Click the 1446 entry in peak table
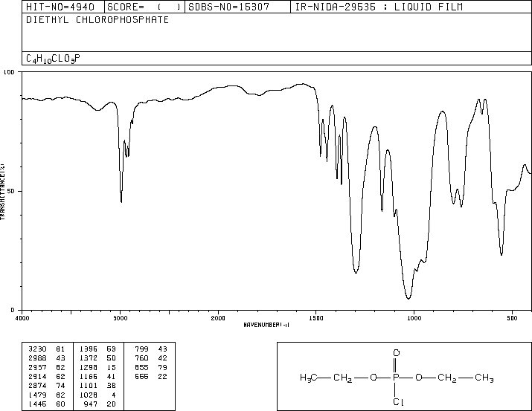Image resolution: width=532 pixels, height=411 pixels. 37,404
